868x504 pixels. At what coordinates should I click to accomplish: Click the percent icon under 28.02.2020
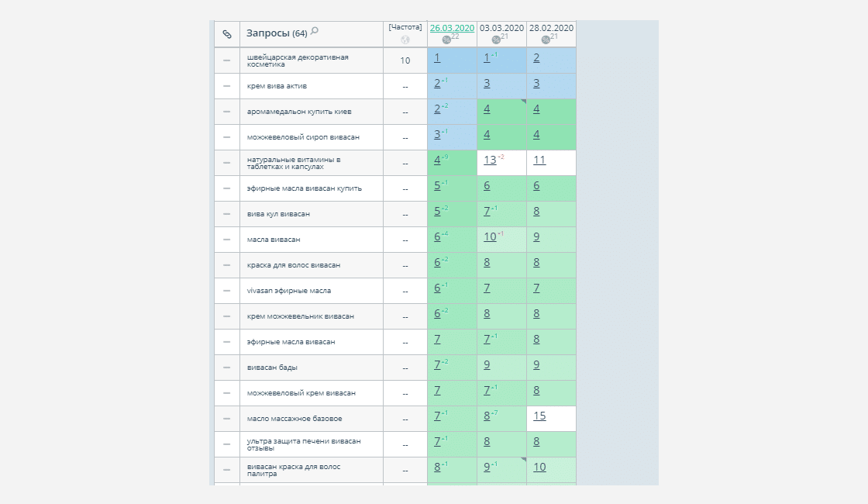546,40
